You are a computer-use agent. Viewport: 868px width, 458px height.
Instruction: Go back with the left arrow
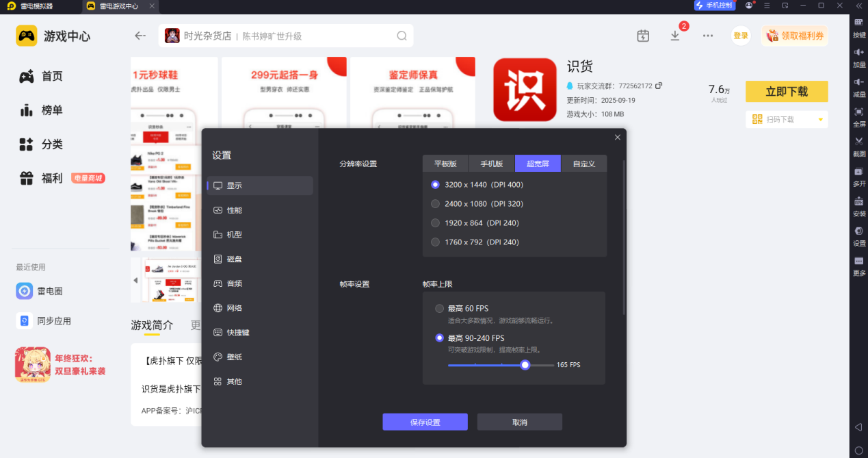[140, 36]
